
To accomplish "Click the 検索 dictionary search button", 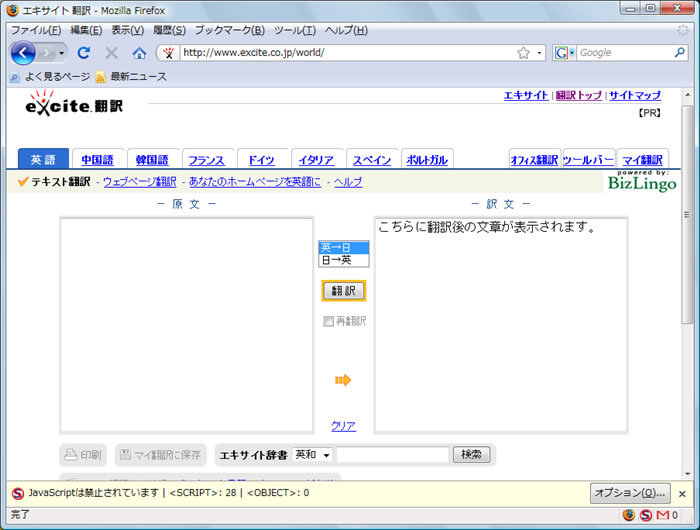I will click(471, 455).
